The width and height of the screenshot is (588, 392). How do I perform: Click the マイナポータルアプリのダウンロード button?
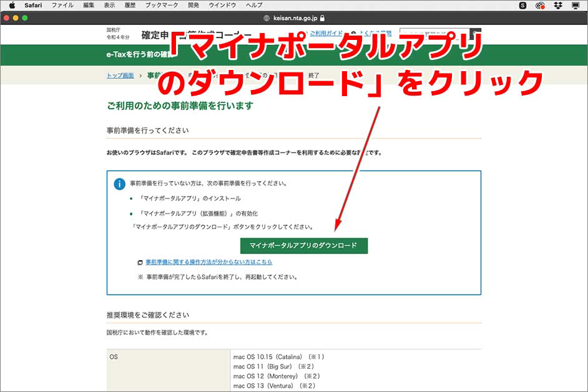(x=304, y=245)
